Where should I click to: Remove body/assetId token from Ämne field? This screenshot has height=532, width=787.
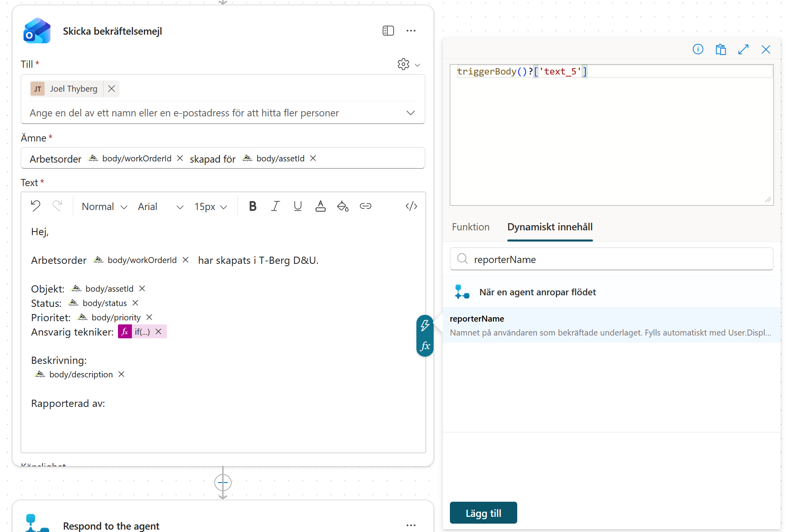click(313, 158)
